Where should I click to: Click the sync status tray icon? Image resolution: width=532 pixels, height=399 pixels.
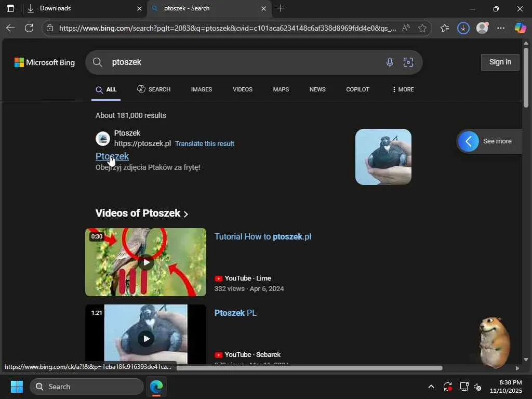tap(447, 387)
